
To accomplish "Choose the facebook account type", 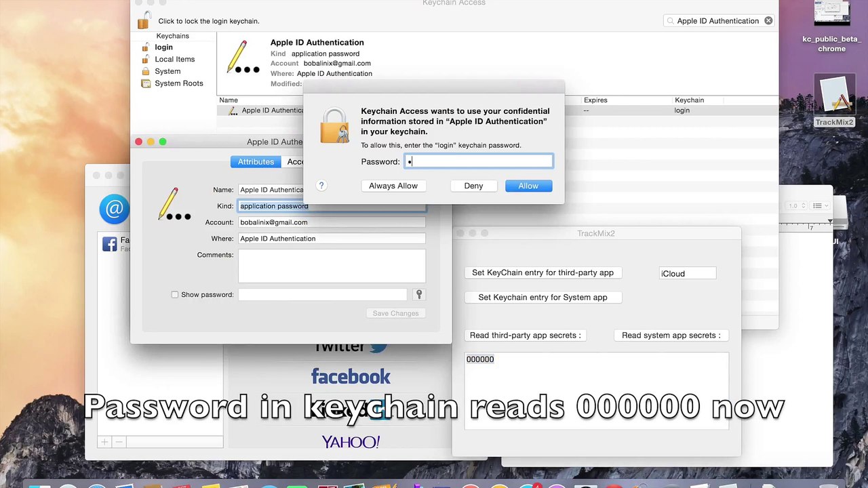I will click(x=351, y=377).
